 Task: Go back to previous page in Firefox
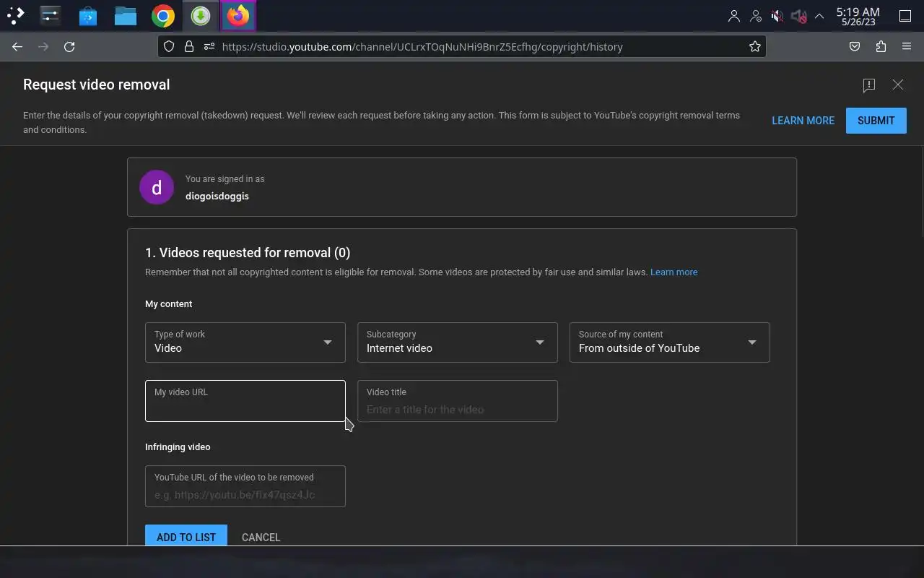coord(17,46)
